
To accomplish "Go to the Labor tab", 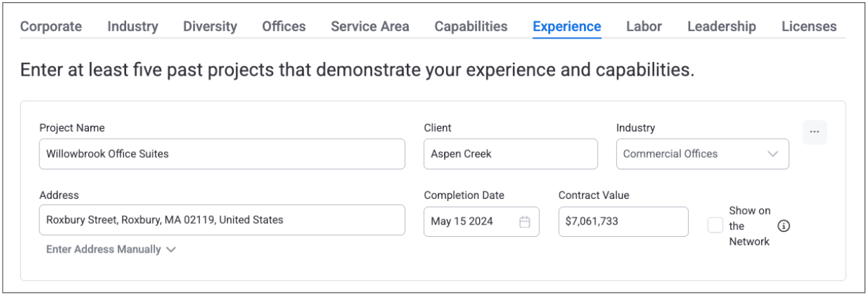I will coord(644,27).
